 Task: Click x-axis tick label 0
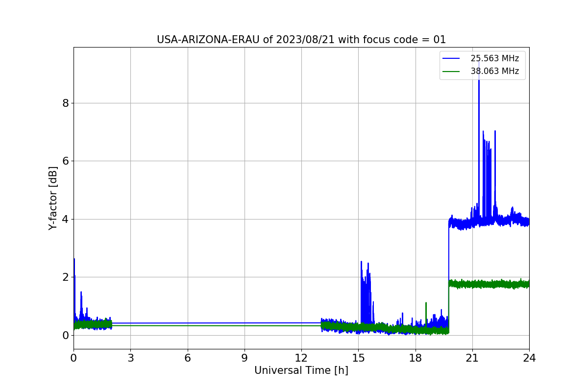[x=73, y=358]
